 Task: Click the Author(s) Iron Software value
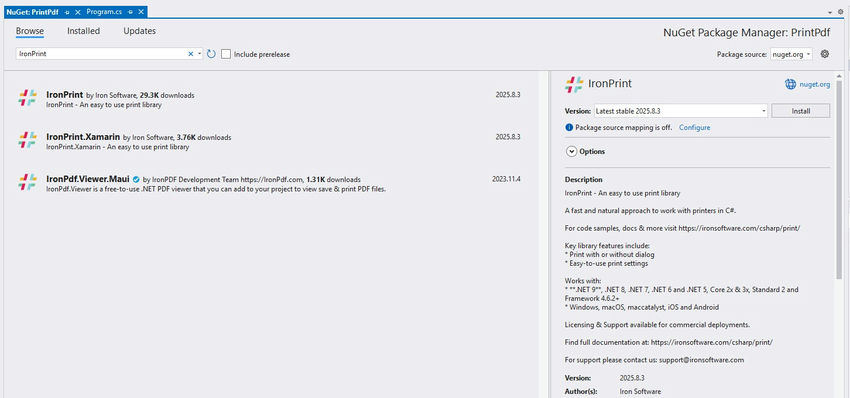640,391
